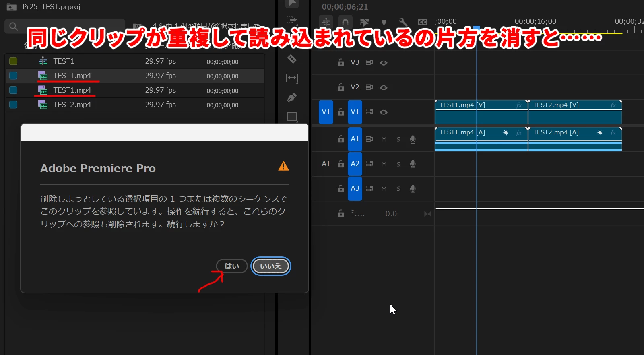Screen dimensions: 644x355
Task: Mute track A3 with M button
Action: tap(384, 189)
